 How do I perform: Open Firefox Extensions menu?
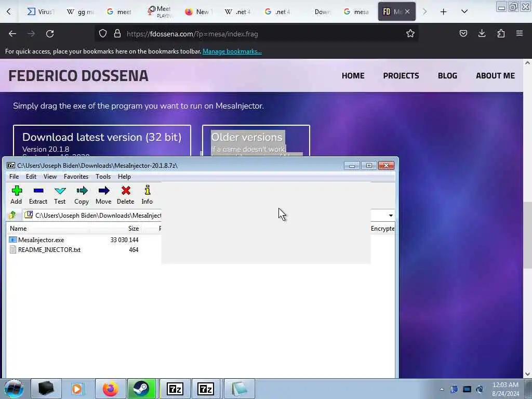(x=501, y=34)
